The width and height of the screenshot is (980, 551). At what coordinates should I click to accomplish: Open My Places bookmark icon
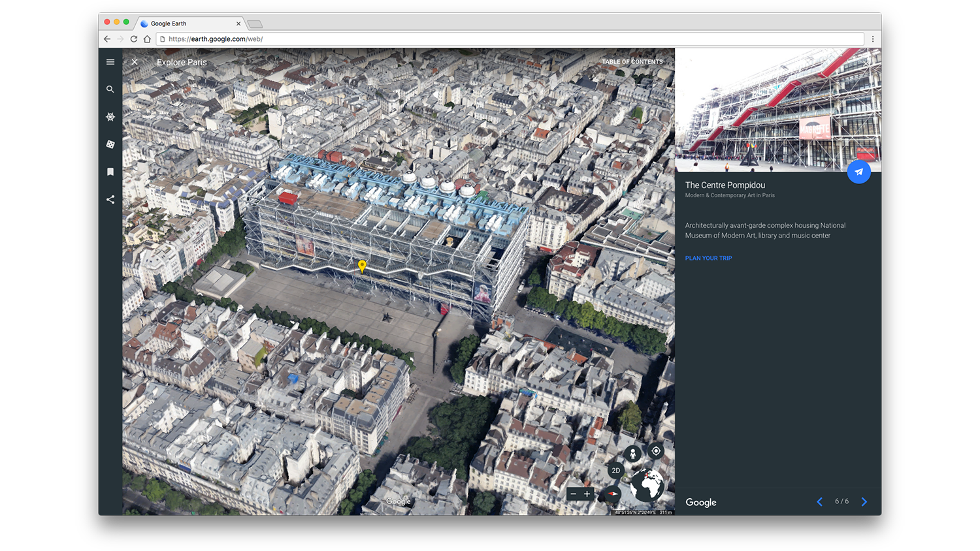tap(110, 172)
